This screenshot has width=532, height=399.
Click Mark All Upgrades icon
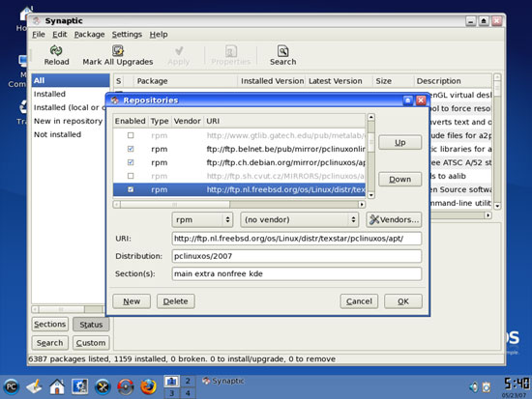(118, 51)
